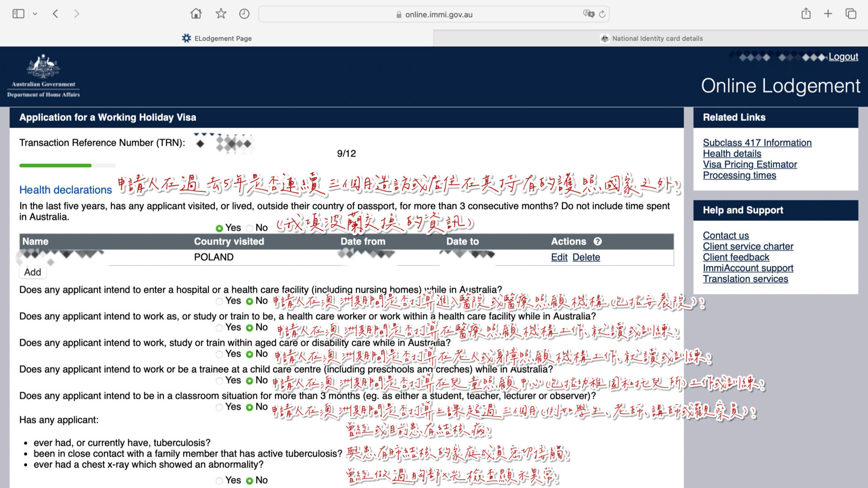Switch to the National Identity card details tab

point(651,38)
